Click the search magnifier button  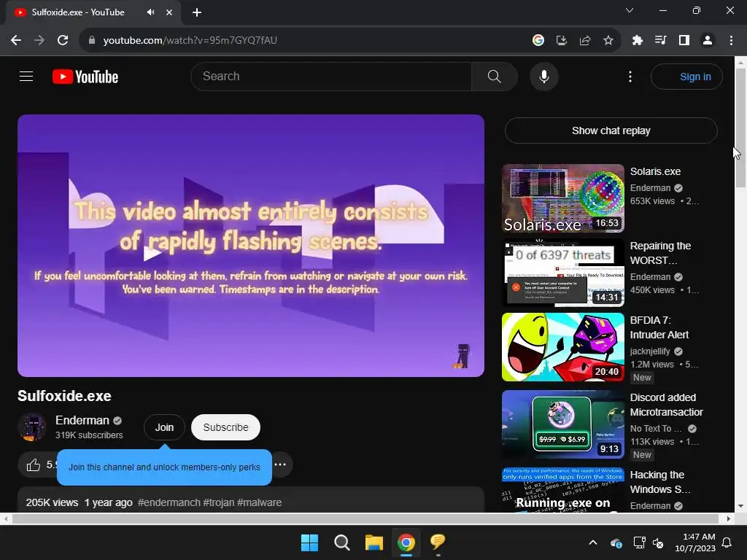click(x=494, y=76)
